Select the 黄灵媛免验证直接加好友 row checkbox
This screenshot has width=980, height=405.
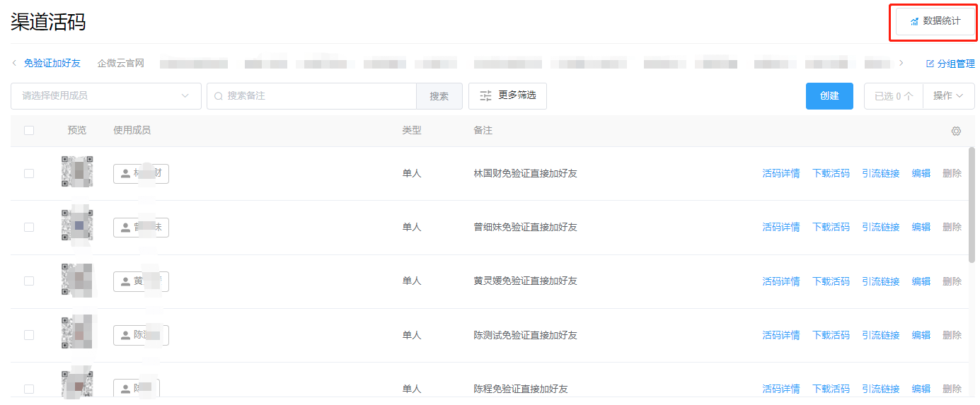coord(29,281)
